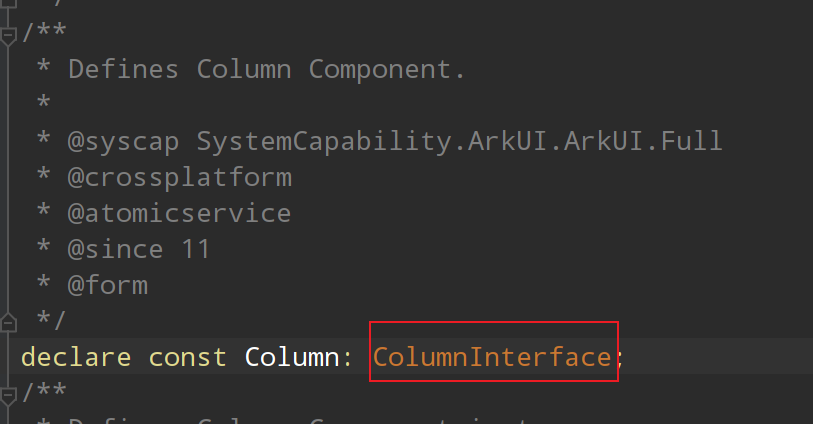Click the ColumnInterface type name
Viewport: 813px width, 424px height.
tap(492, 357)
